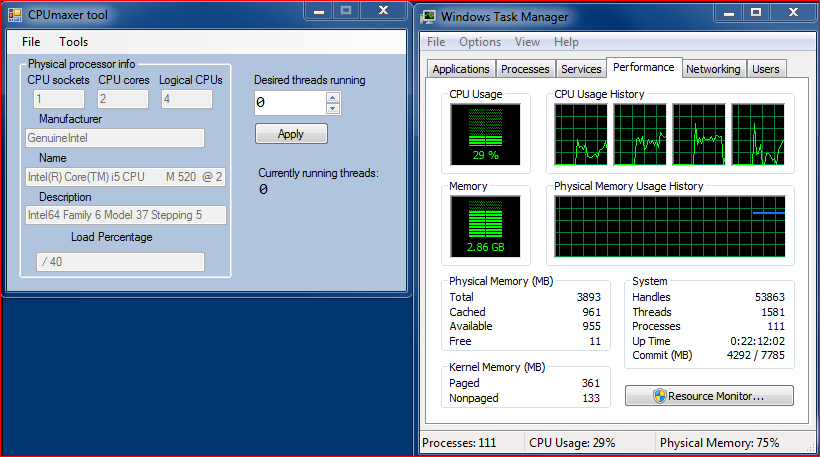Click the Commit value 4292 / 7785
Image resolution: width=820 pixels, height=457 pixels.
click(756, 355)
